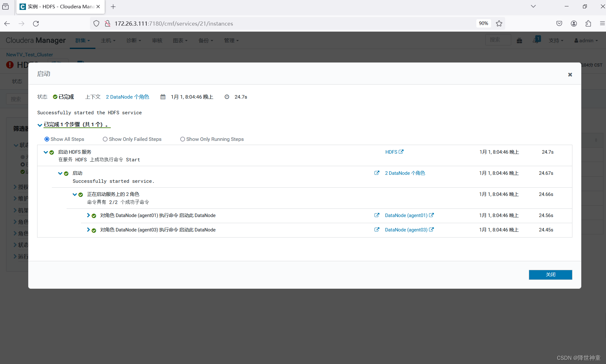Open the 群集 menu
This screenshot has height=364, width=606.
tap(83, 41)
